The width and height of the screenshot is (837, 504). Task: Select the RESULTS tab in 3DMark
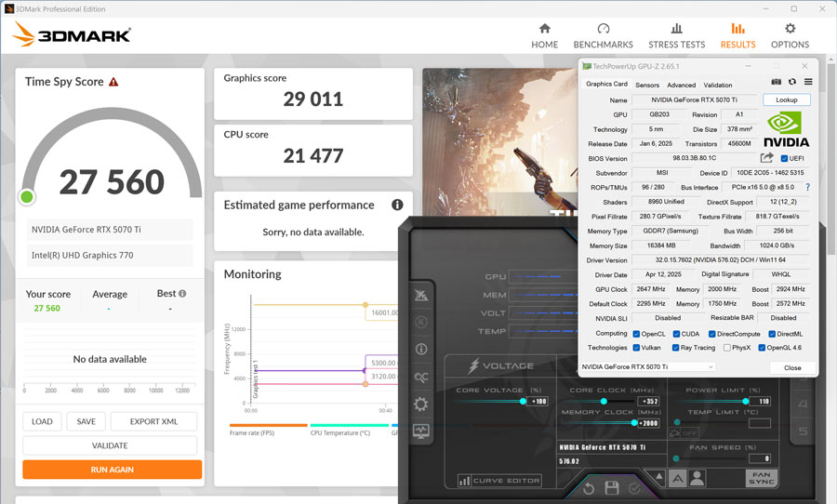click(x=737, y=35)
